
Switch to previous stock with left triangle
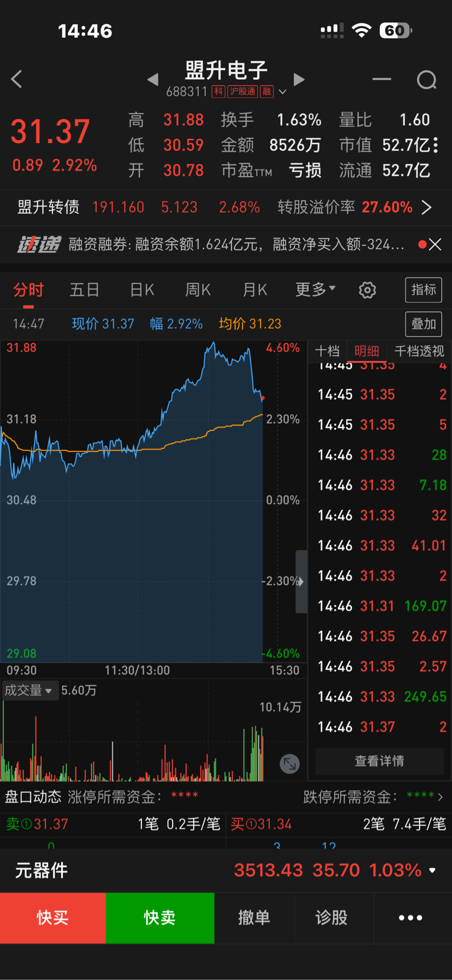point(153,79)
